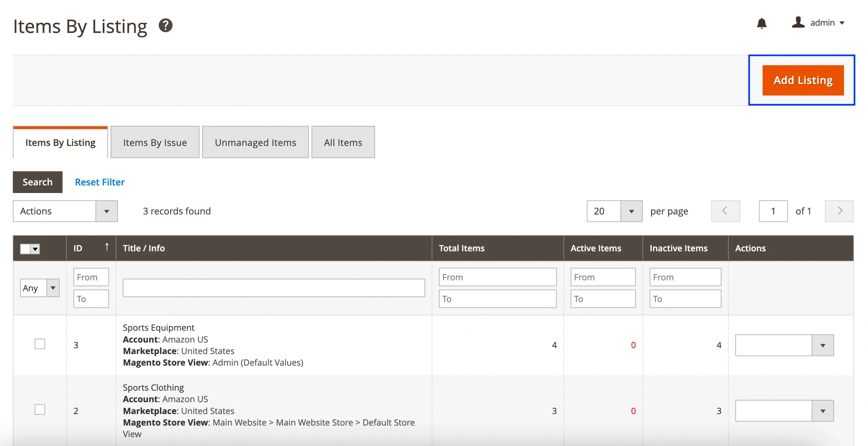Select the All Items tab
Viewport: 868px width, 446px height.
click(x=343, y=142)
